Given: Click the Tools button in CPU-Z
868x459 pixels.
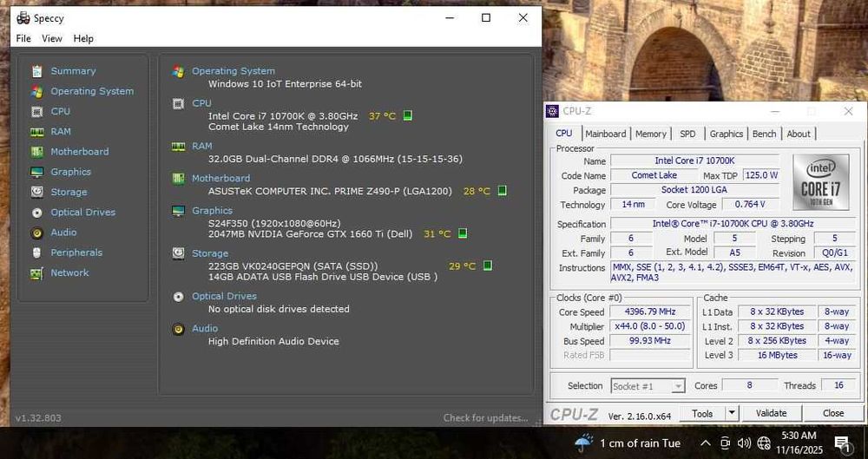Looking at the screenshot, I should coord(702,413).
